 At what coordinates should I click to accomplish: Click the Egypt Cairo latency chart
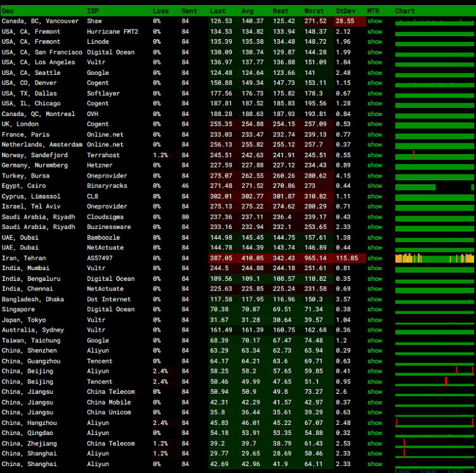(x=434, y=186)
